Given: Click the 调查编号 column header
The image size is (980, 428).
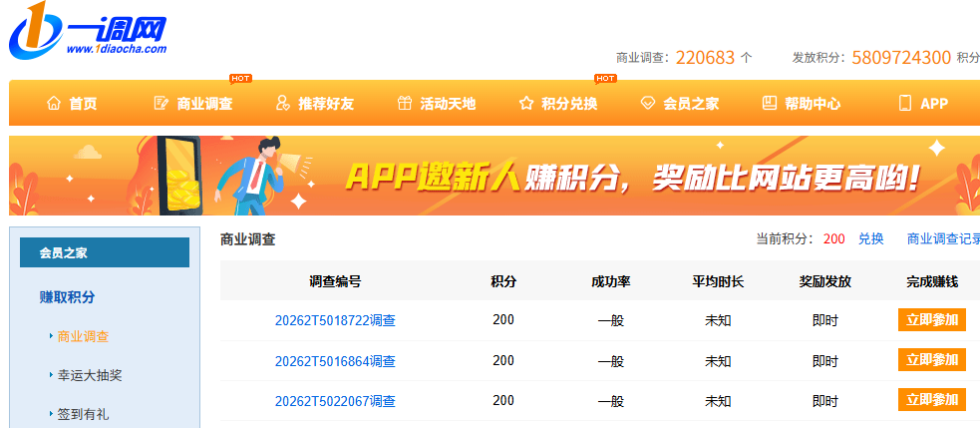Looking at the screenshot, I should (x=335, y=281).
